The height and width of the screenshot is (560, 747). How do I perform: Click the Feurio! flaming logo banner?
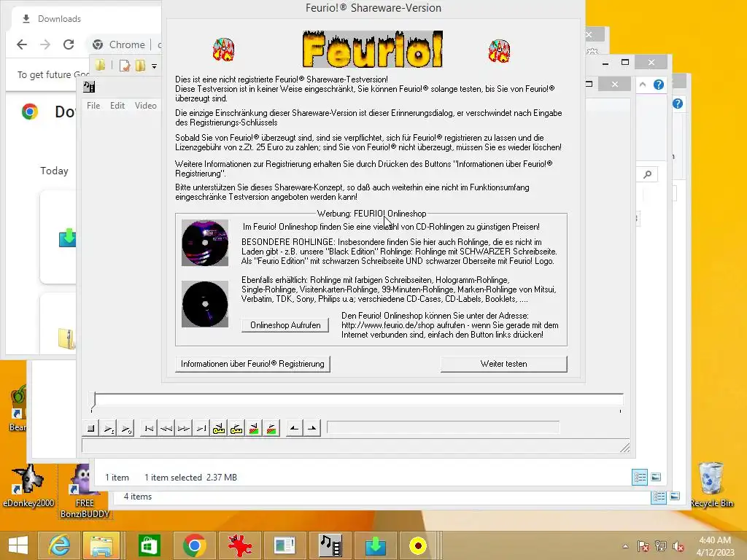373,49
